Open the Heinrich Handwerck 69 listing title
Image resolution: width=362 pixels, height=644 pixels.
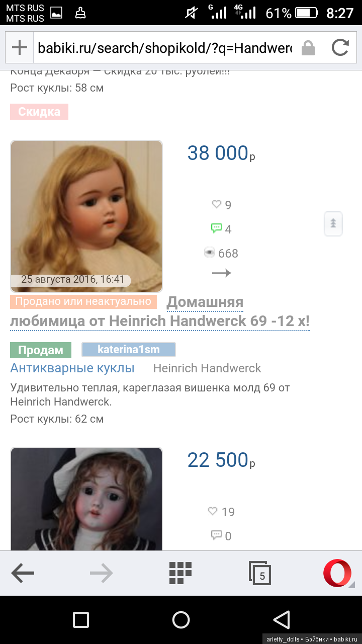click(160, 312)
